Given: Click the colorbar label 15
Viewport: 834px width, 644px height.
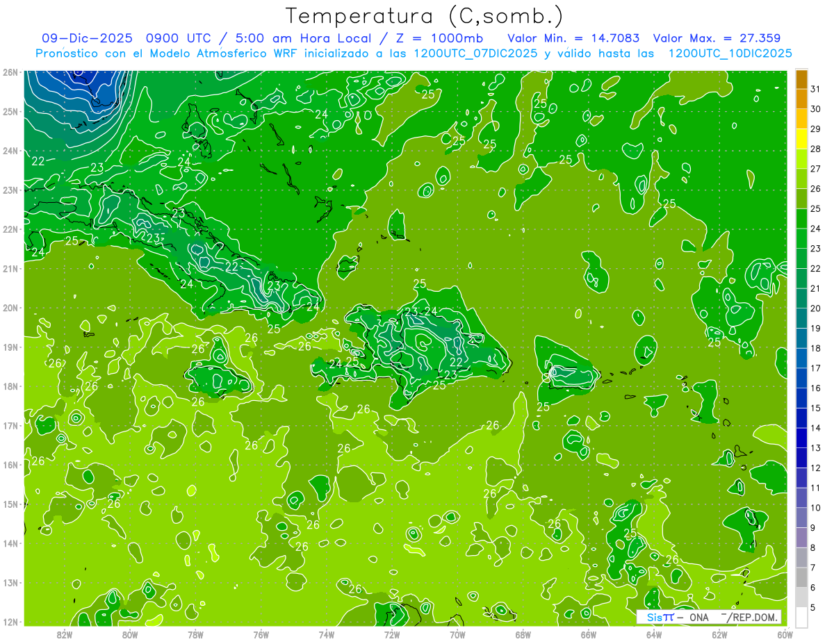Looking at the screenshot, I should click(815, 408).
